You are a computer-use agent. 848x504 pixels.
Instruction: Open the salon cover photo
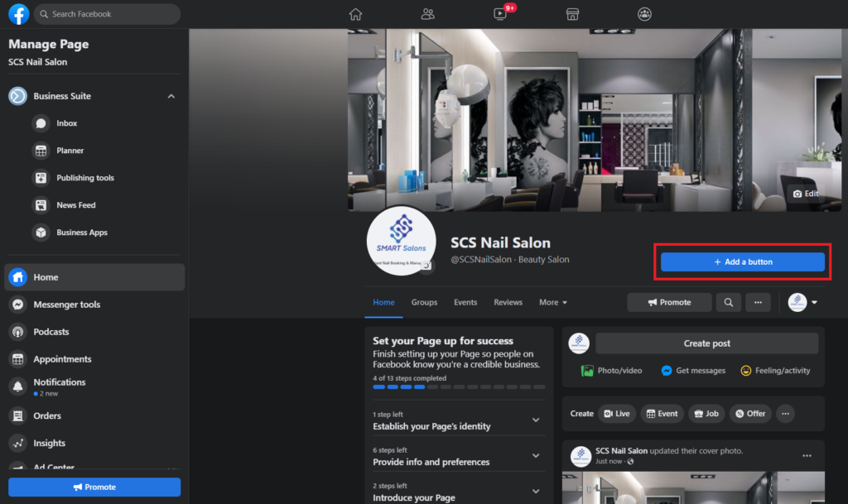pos(595,120)
